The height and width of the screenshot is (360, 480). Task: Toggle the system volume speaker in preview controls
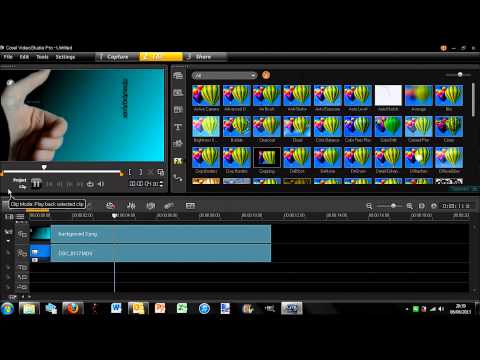[x=101, y=184]
